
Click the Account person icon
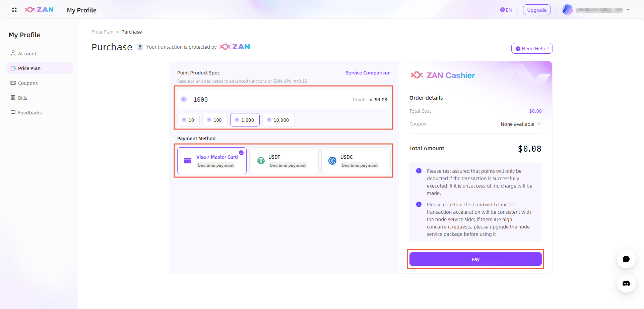tap(13, 53)
